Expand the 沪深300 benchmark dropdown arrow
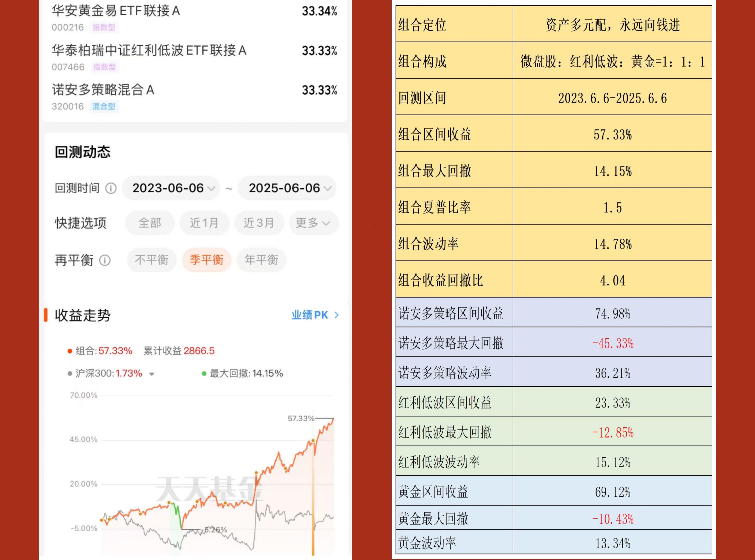 [x=152, y=374]
